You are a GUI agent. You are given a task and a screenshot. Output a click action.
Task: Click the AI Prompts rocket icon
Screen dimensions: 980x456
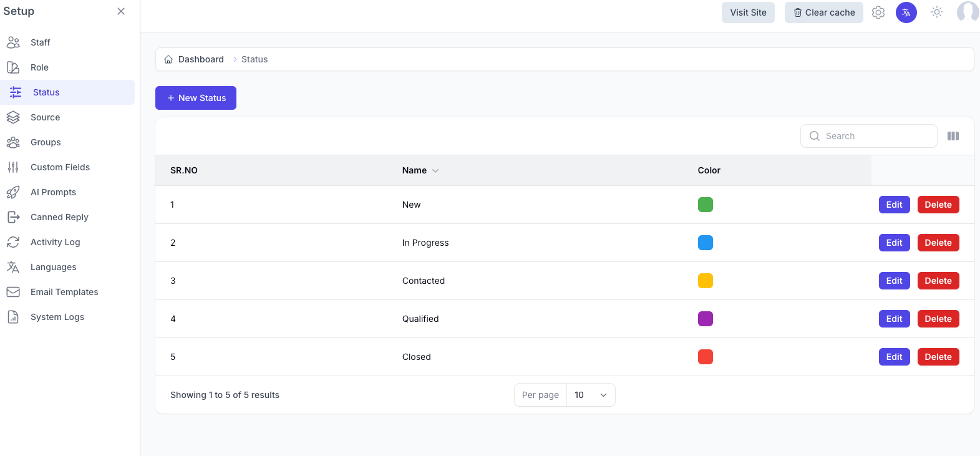(x=13, y=192)
